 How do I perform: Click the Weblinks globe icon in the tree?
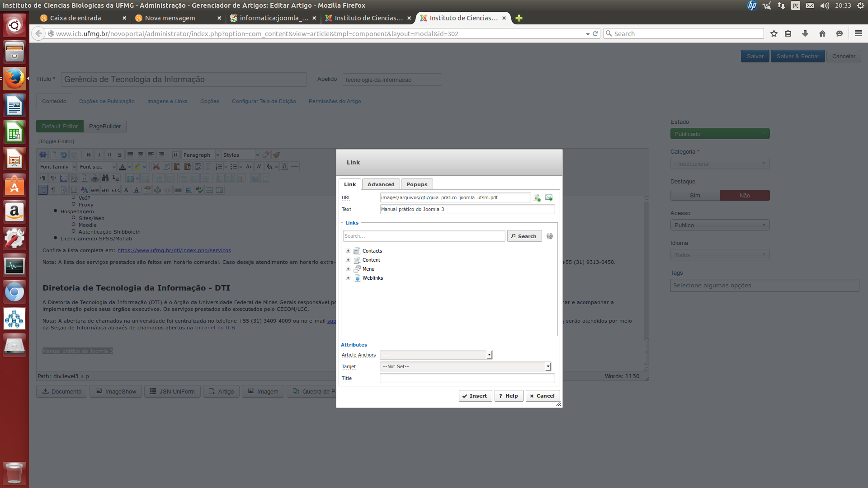(357, 278)
